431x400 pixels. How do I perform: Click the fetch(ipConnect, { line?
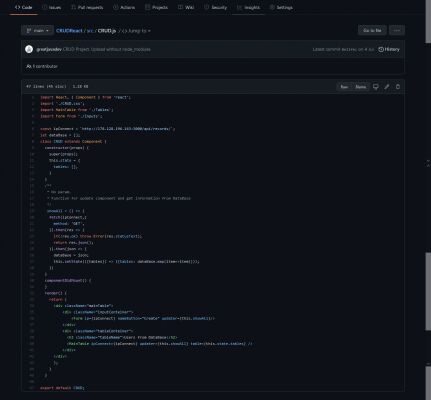tap(68, 217)
